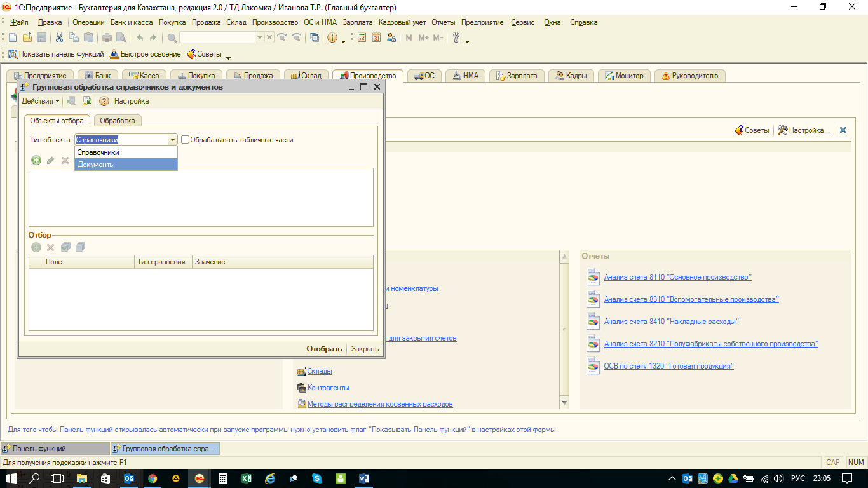Click the New document icon in main toolbar
Viewport: 868px width, 488px height.
pyautogui.click(x=12, y=37)
